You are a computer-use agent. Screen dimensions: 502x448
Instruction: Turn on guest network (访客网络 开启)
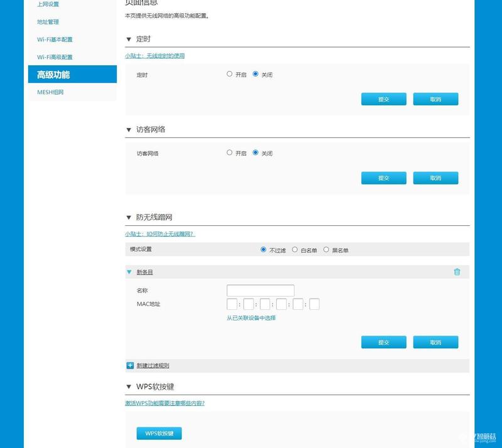click(229, 152)
